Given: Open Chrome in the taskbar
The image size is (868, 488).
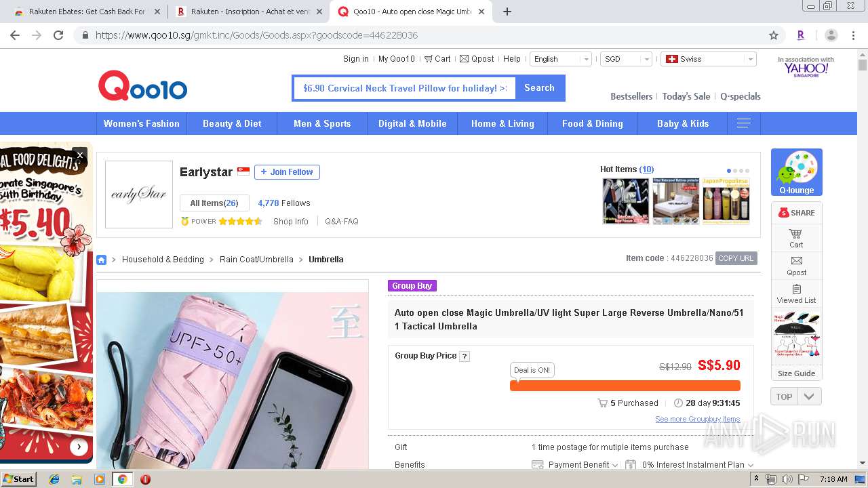Looking at the screenshot, I should click(x=122, y=479).
